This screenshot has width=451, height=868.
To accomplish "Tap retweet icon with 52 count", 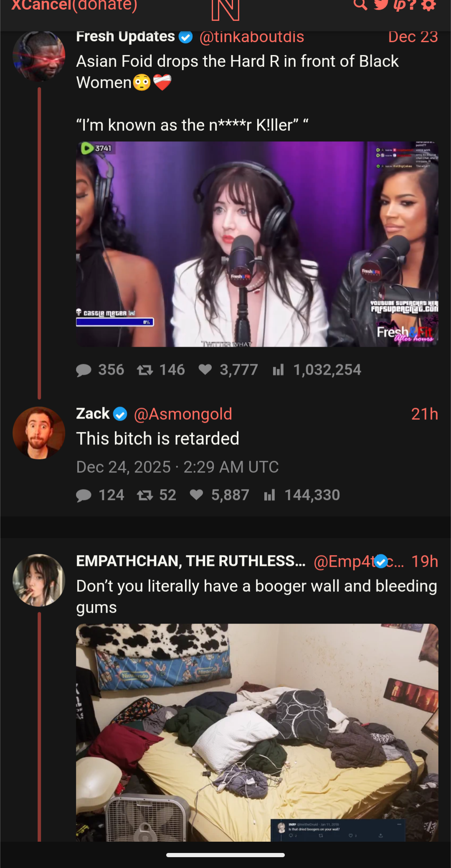I will click(145, 495).
